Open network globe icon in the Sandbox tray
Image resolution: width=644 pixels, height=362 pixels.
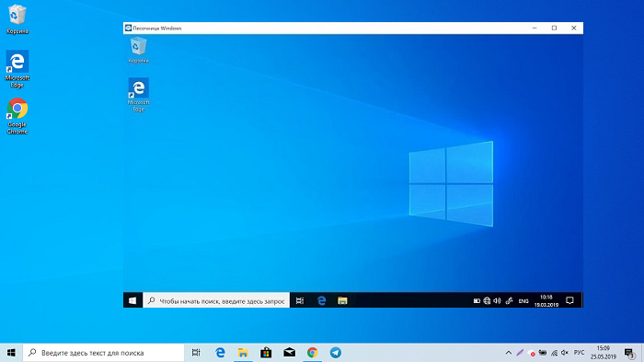487,301
